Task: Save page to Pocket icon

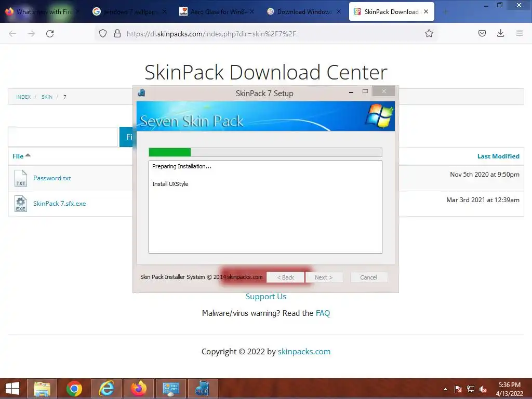Action: (482, 33)
